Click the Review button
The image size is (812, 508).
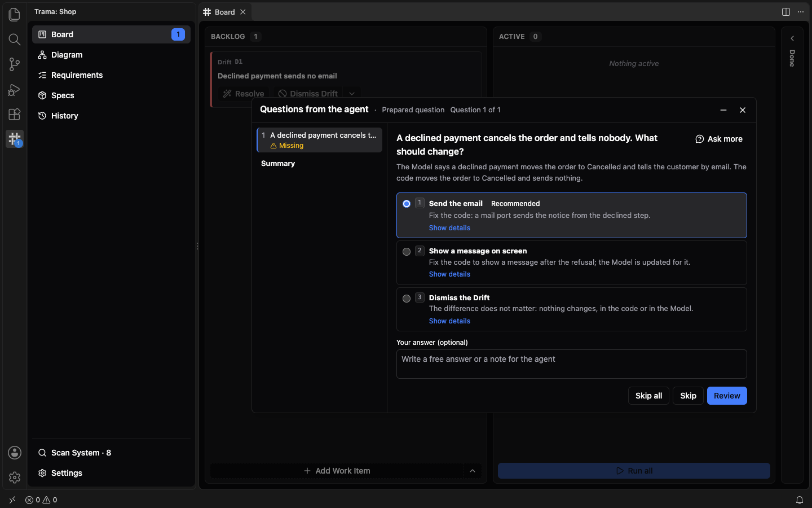(x=727, y=396)
